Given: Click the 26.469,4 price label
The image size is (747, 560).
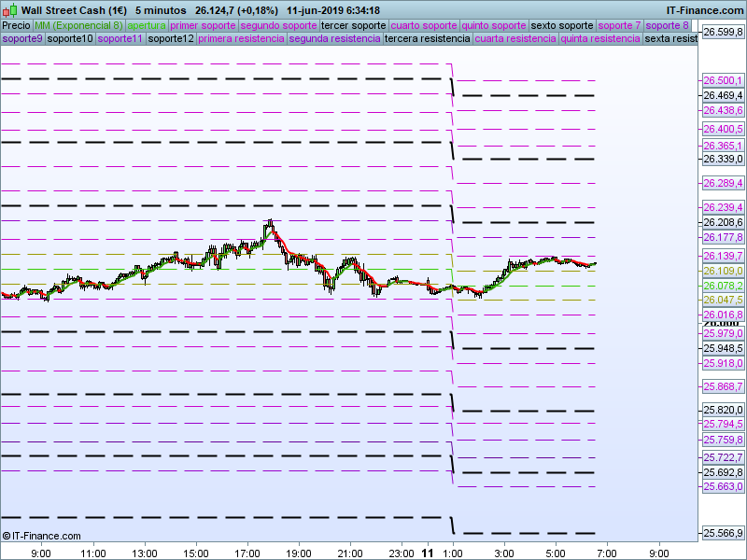Looking at the screenshot, I should pyautogui.click(x=723, y=95).
